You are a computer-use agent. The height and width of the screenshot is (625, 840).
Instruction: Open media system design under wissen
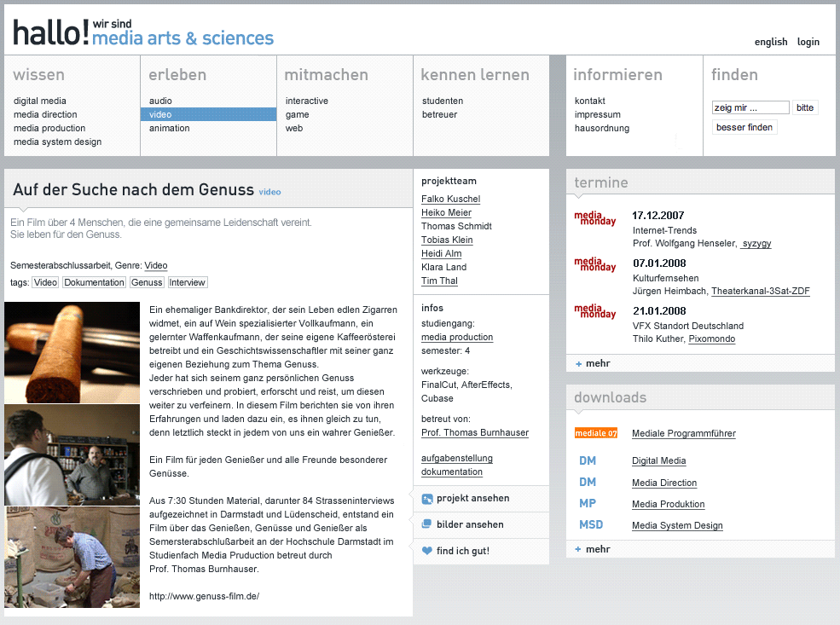[57, 142]
